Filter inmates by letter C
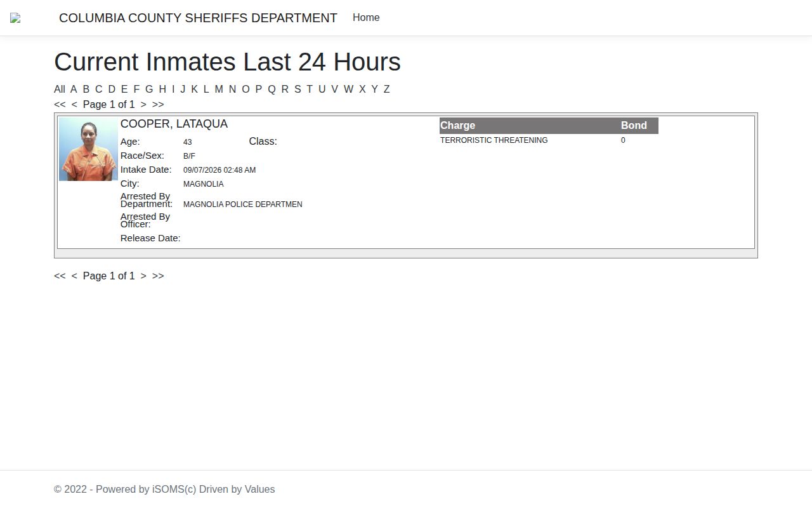Viewport: 812px width, 508px height. click(98, 90)
